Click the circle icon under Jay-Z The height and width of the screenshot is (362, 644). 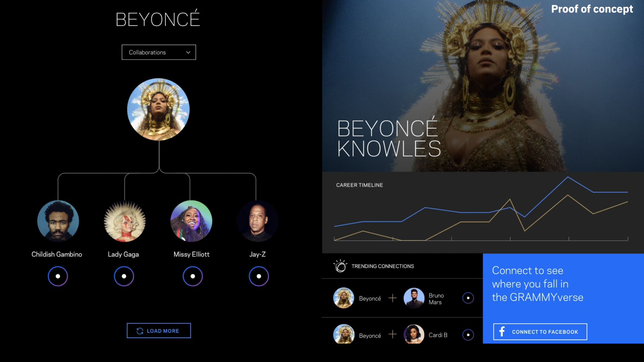259,276
